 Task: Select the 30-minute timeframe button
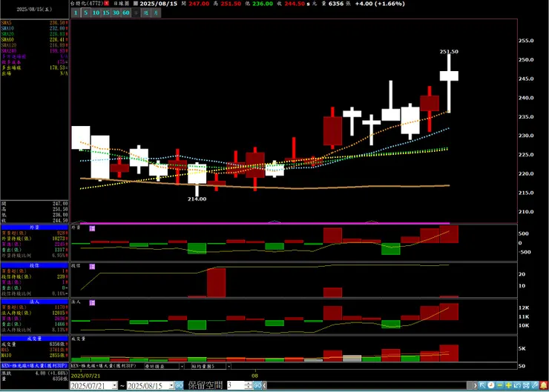tap(116, 13)
